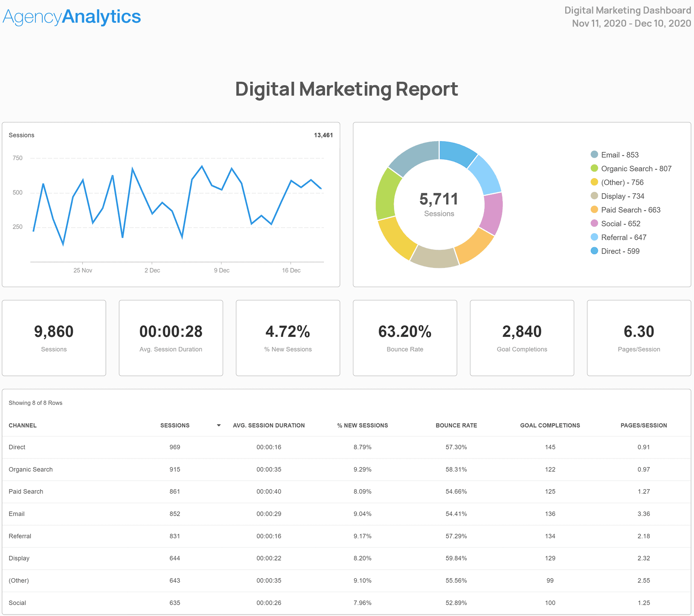Hide the (Other) channel via its legend entry
The width and height of the screenshot is (694, 616).
[x=593, y=182]
